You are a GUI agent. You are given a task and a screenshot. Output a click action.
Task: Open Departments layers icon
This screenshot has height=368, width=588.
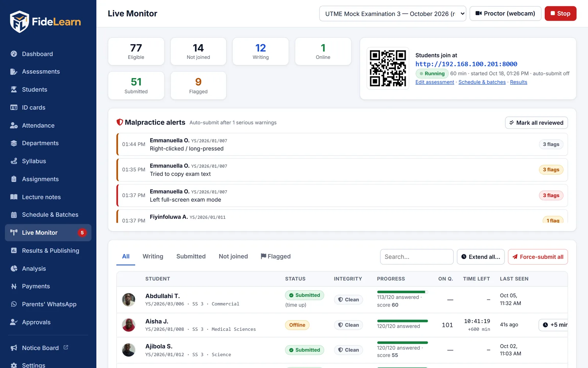14,143
